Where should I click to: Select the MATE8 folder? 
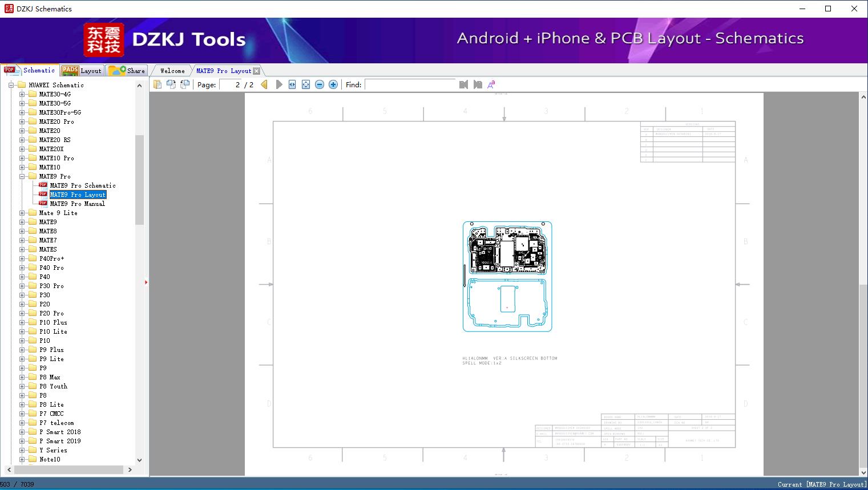click(x=48, y=231)
